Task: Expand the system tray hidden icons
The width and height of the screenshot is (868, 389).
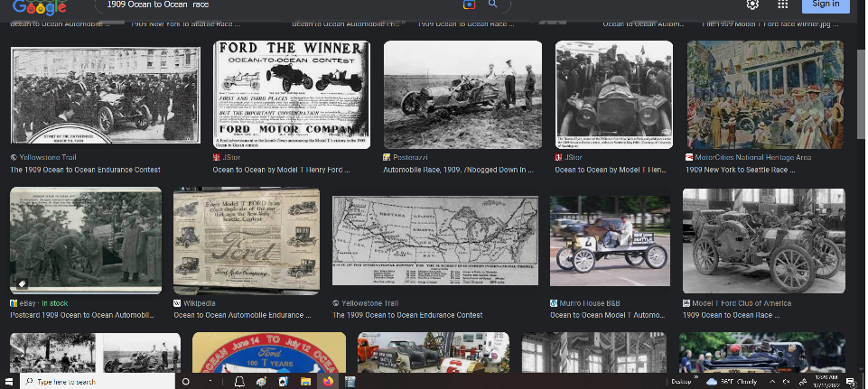Action: (x=772, y=382)
